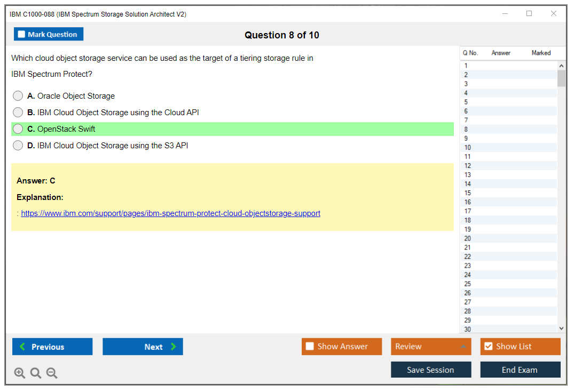Go back with the Previous button
The image size is (574, 392).
point(52,347)
